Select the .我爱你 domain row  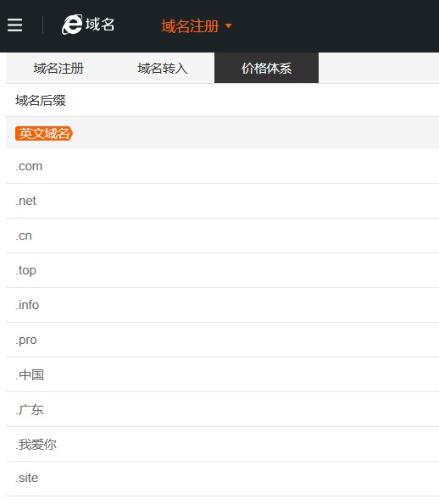(x=222, y=444)
